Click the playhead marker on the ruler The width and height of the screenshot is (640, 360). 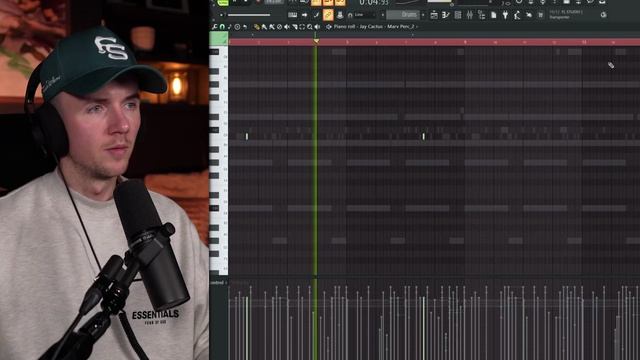[x=316, y=42]
